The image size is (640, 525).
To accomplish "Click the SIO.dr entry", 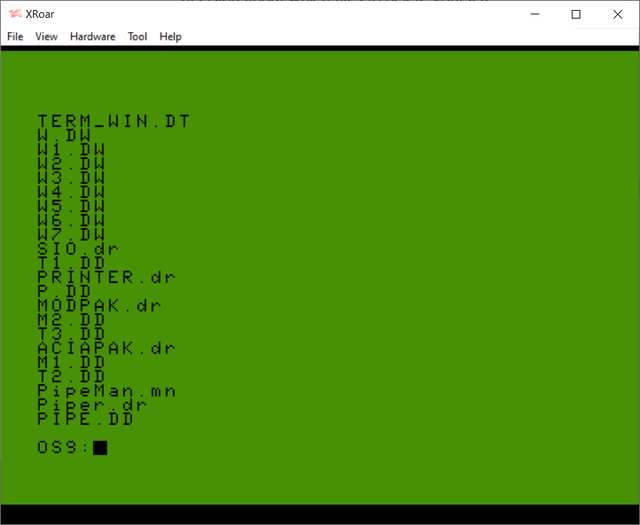I will pyautogui.click(x=78, y=249).
